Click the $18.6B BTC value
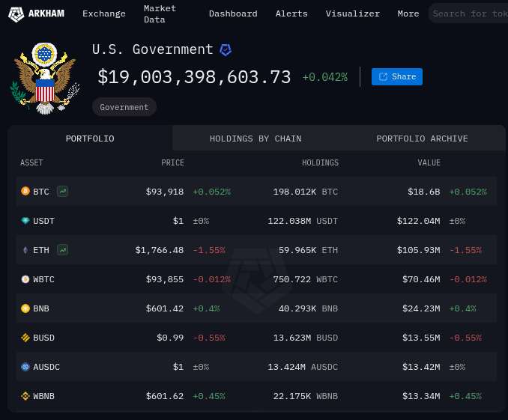This screenshot has height=420, width=508. tap(424, 192)
